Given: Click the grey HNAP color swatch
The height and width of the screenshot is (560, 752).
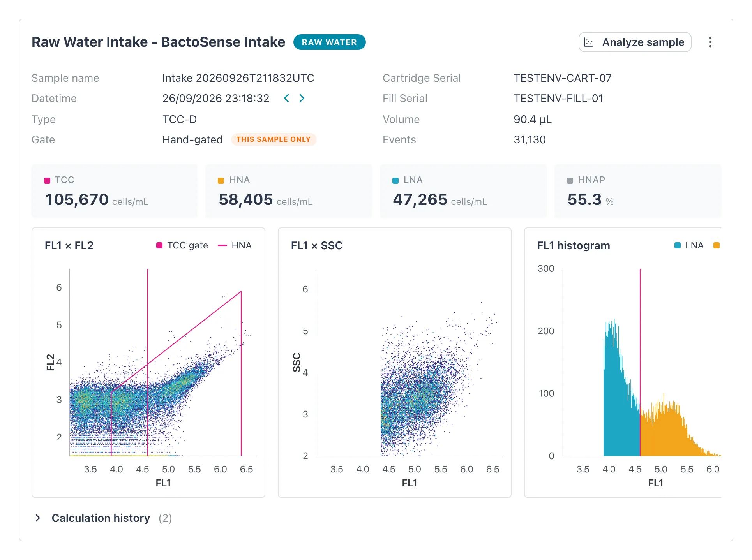Looking at the screenshot, I should (570, 180).
